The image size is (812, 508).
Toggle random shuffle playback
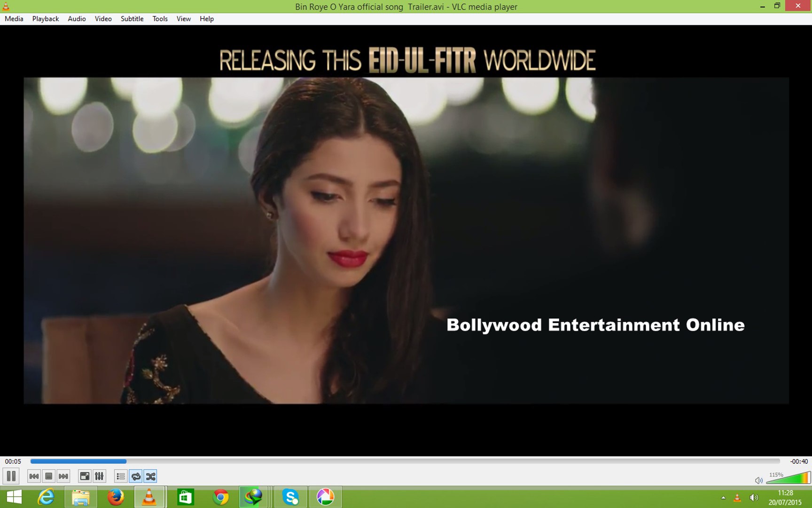pyautogui.click(x=150, y=476)
